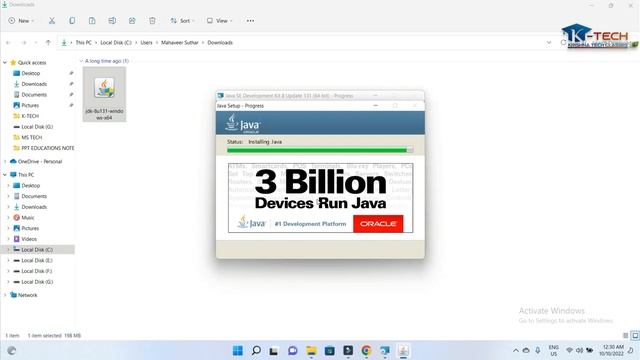Select Local Disk (F:) in sidebar
Image resolution: width=640 pixels, height=360 pixels.
38,271
